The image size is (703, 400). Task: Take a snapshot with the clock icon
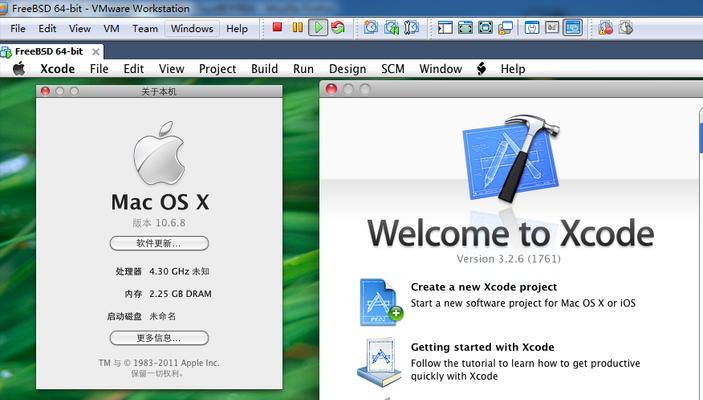(370, 28)
